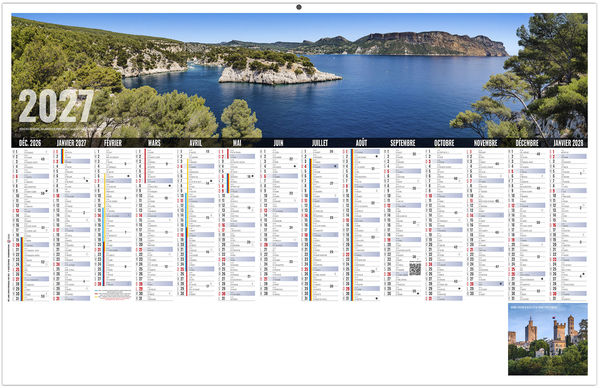
Task: Click the QR code in the September column
Action: tap(415, 269)
